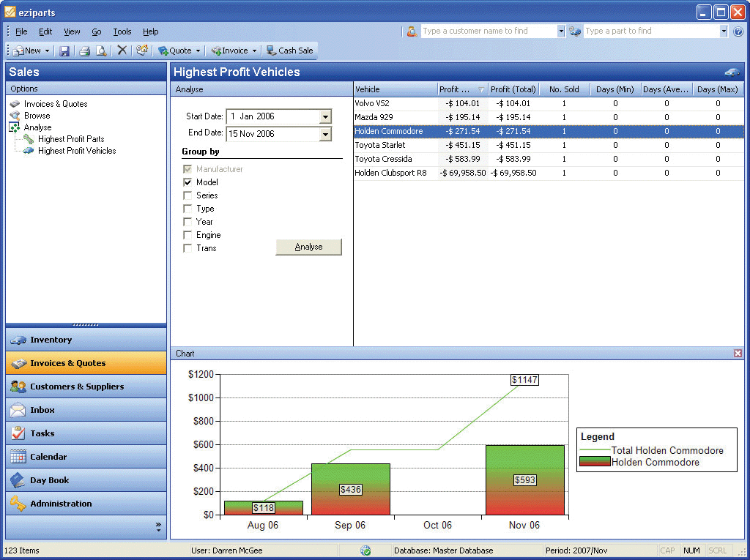Close the Chart panel
Viewport: 750px width, 560px height.
pos(738,354)
